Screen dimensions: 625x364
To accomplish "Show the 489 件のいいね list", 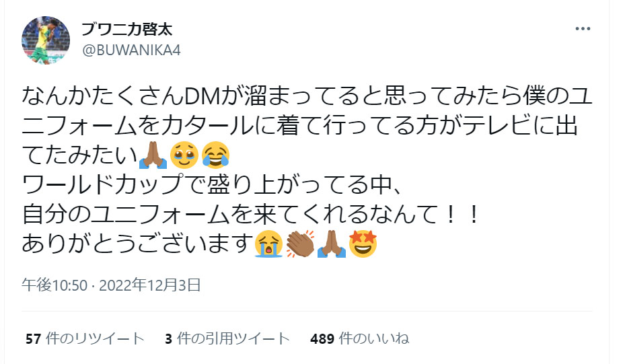I will (359, 338).
